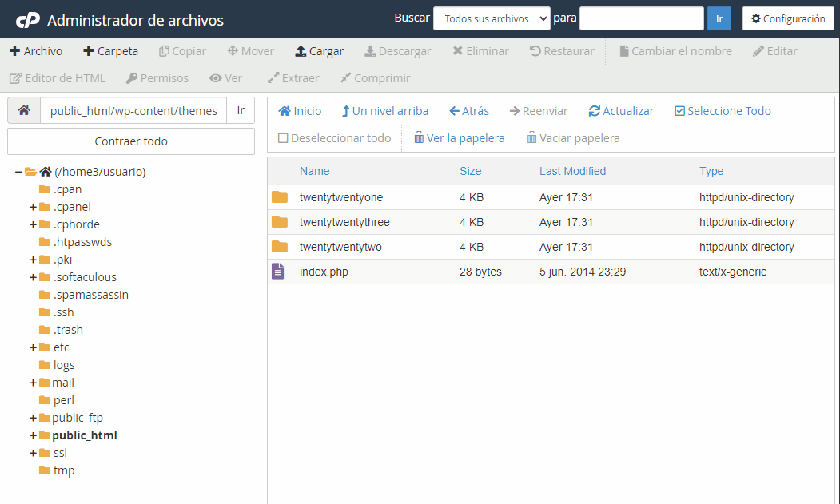Screen dimensions: 840x504
Task: Sort by the Type column header
Action: click(711, 171)
